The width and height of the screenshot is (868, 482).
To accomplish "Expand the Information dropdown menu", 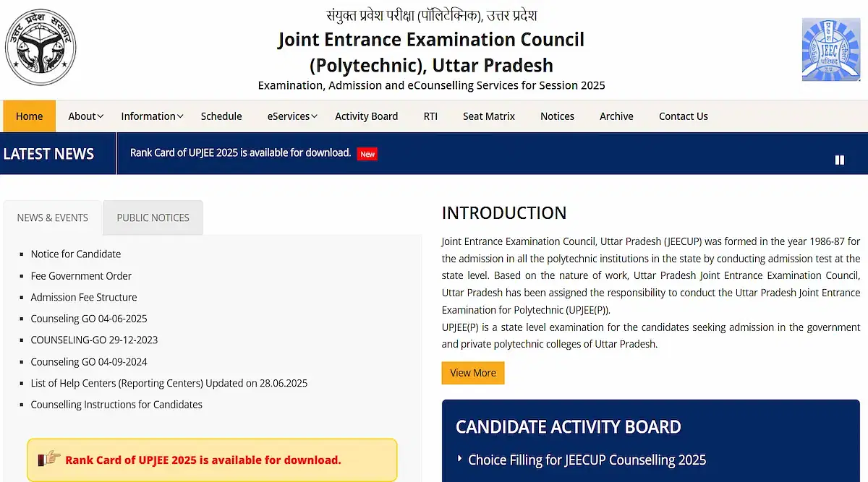I will tap(152, 116).
